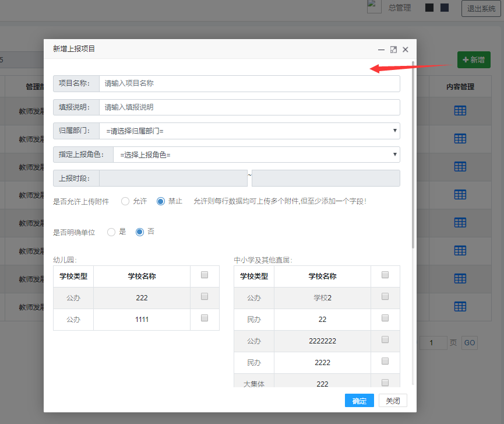The width and height of the screenshot is (504, 424).
Task: Select the second dark-blue theme swatch in header
Action: pyautogui.click(x=445, y=8)
